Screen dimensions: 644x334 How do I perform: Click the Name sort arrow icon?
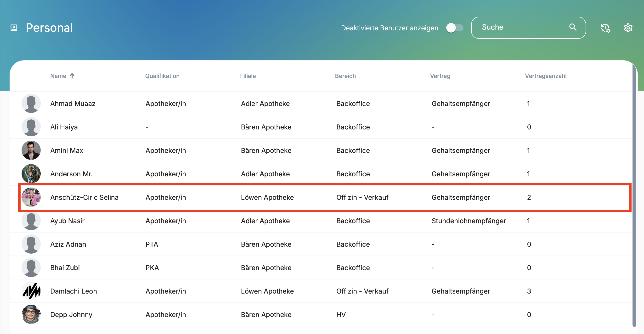point(72,76)
